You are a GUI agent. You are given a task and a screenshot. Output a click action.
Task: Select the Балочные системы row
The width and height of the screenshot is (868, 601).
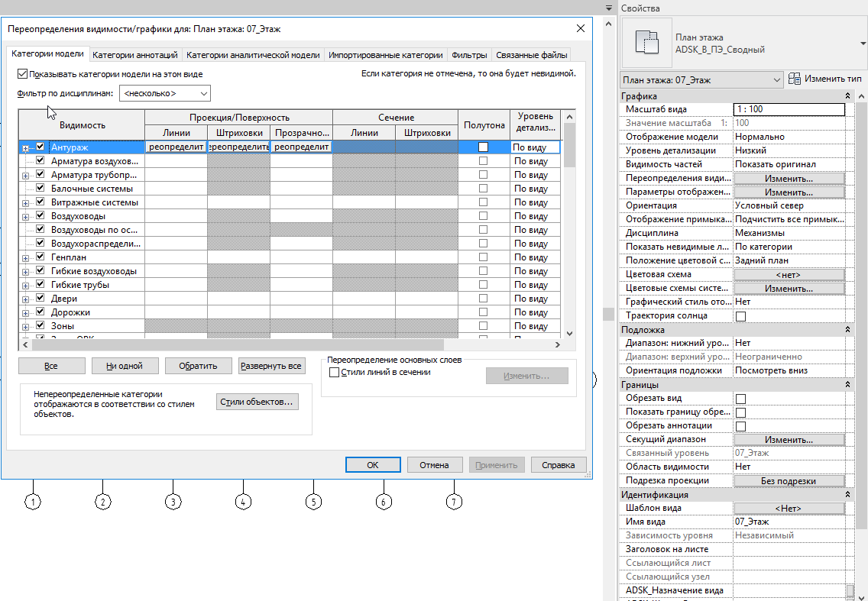[x=290, y=188]
